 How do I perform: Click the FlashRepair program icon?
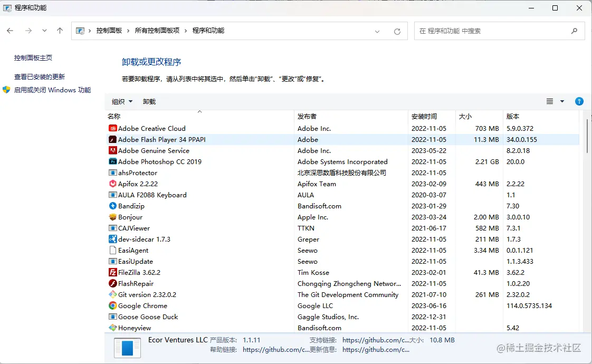click(x=112, y=284)
